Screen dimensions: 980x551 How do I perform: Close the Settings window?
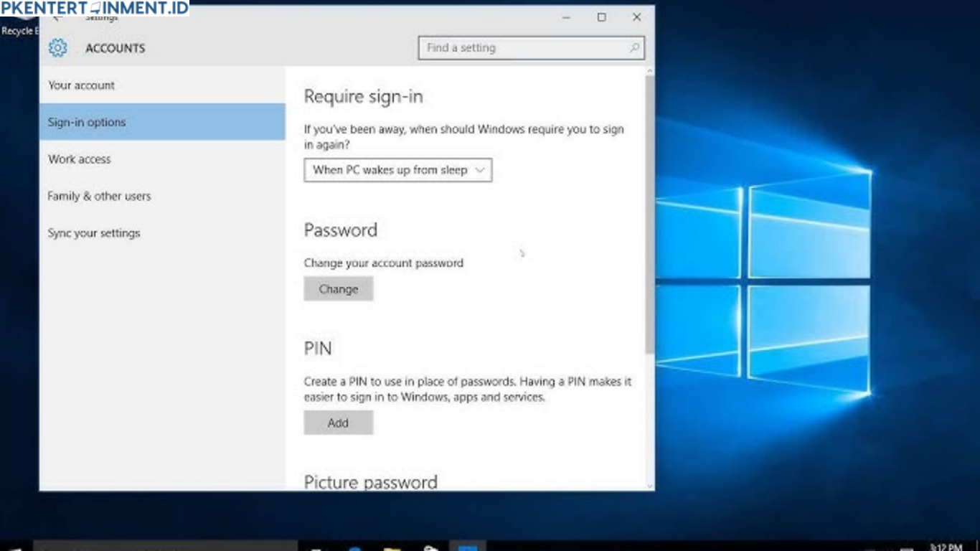636,17
